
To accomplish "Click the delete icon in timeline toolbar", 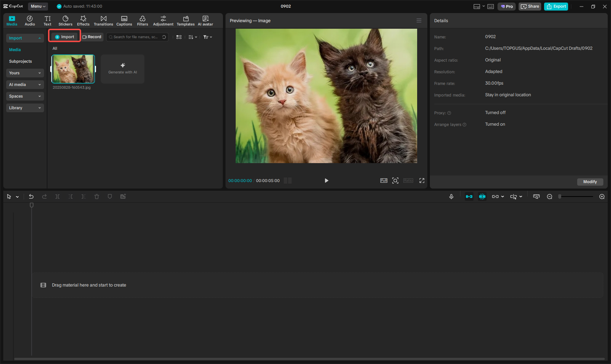I will click(97, 196).
